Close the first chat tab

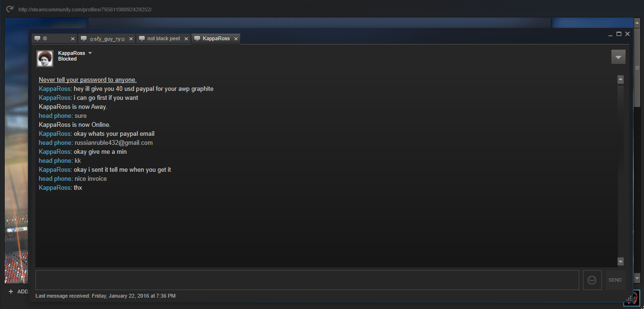73,39
